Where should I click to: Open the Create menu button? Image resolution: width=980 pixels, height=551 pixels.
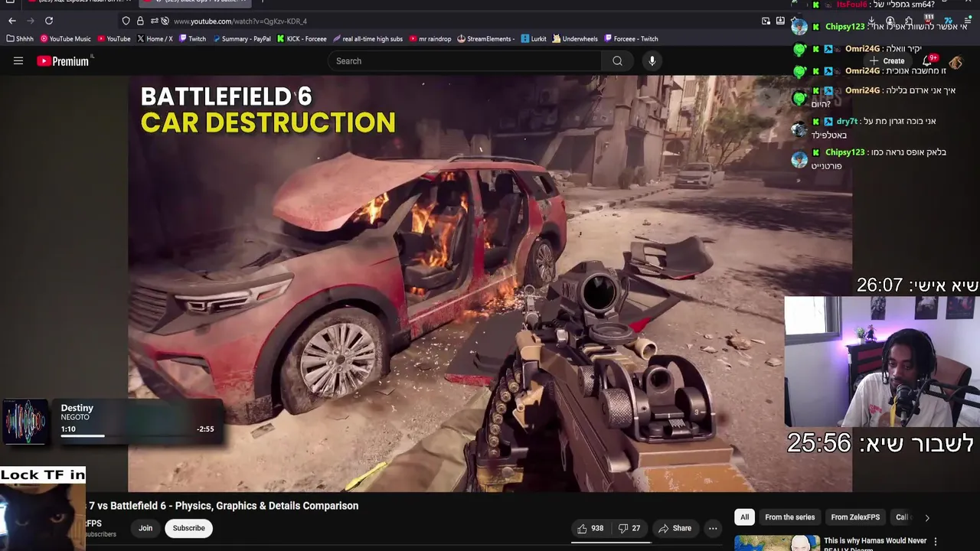887,61
